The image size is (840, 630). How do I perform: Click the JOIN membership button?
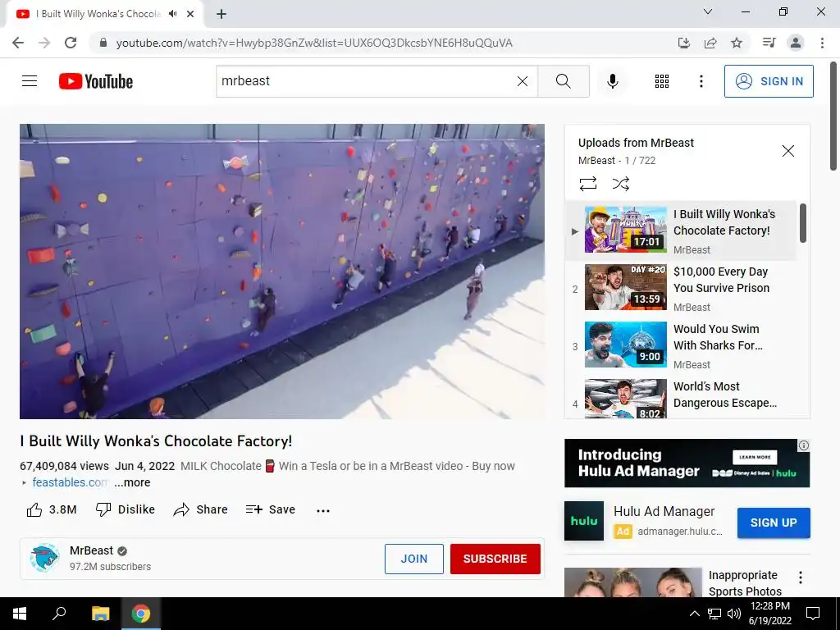tap(413, 559)
